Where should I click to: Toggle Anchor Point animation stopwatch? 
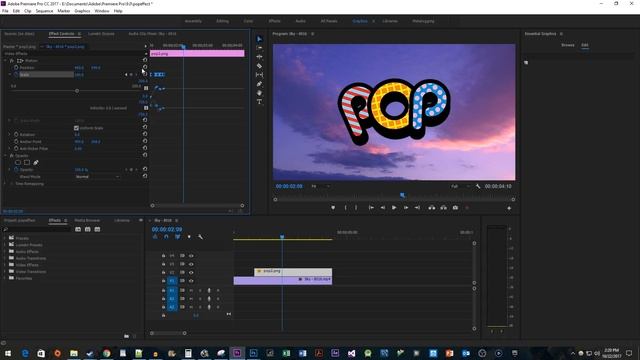16,142
